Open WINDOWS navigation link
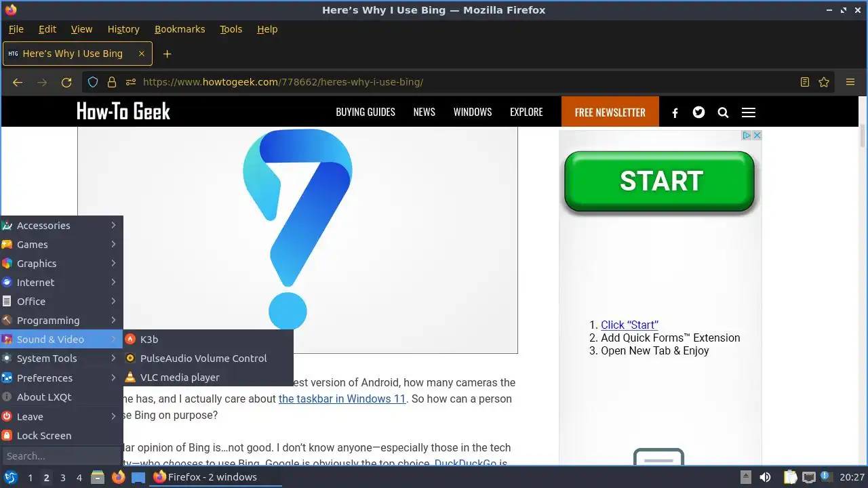 click(473, 113)
